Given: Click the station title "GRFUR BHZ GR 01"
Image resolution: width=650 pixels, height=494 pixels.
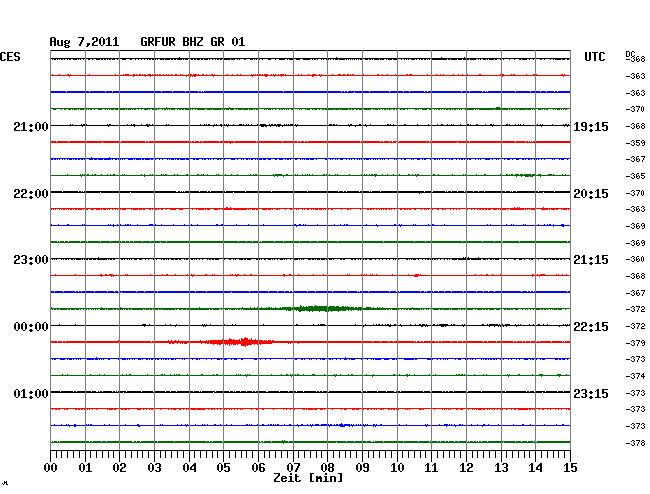Looking at the screenshot, I should click(193, 42).
